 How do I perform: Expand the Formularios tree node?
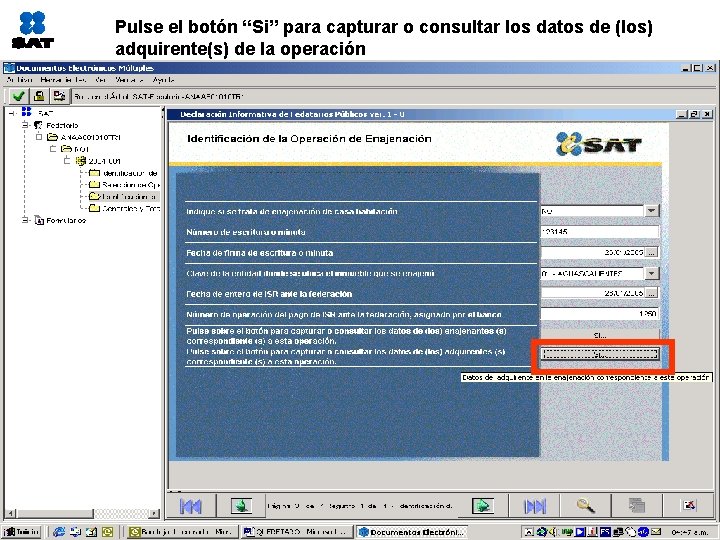pyautogui.click(x=25, y=220)
